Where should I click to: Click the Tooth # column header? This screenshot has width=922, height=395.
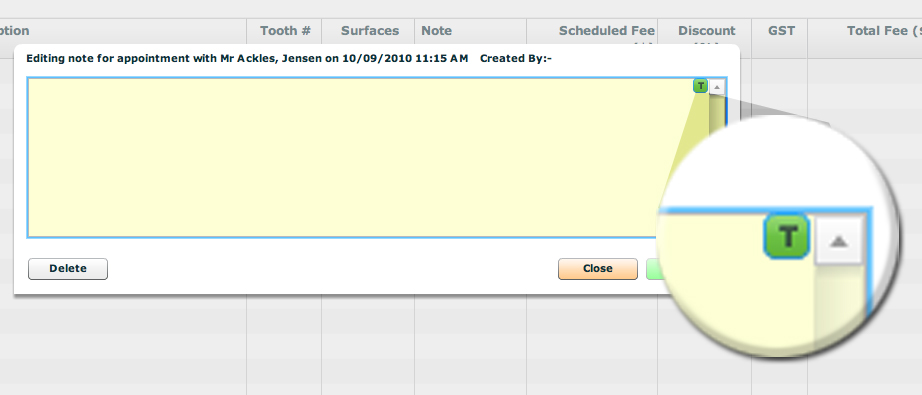click(x=285, y=31)
